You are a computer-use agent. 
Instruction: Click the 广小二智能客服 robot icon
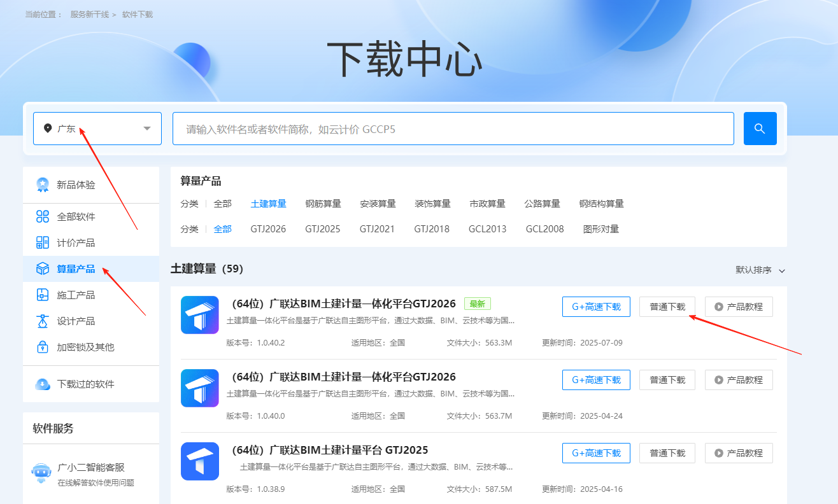point(41,473)
